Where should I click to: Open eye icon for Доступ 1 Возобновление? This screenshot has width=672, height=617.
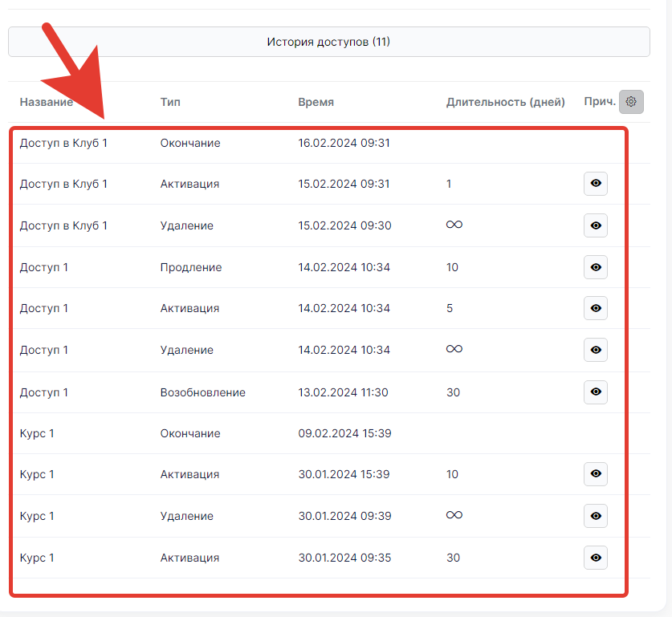click(595, 392)
